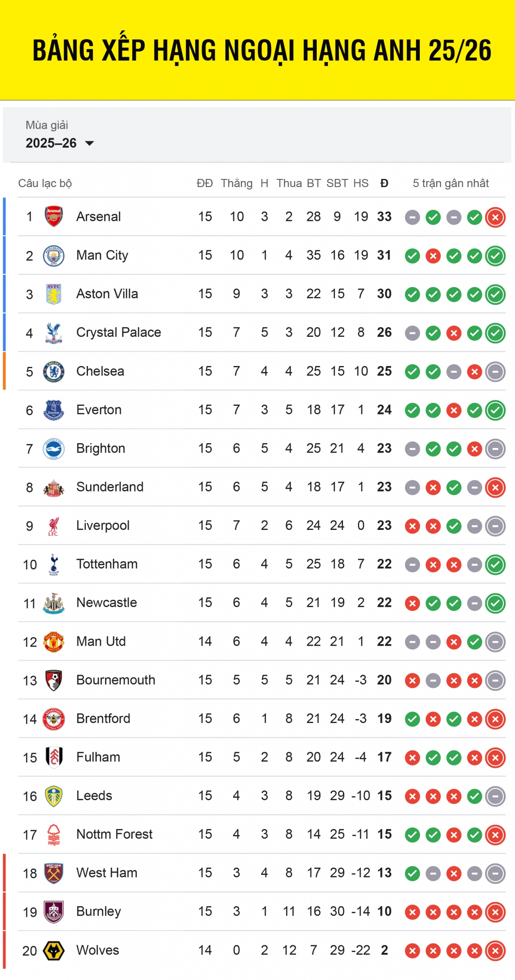Click the Chelsea club badge
This screenshot has width=515, height=980.
54,372
